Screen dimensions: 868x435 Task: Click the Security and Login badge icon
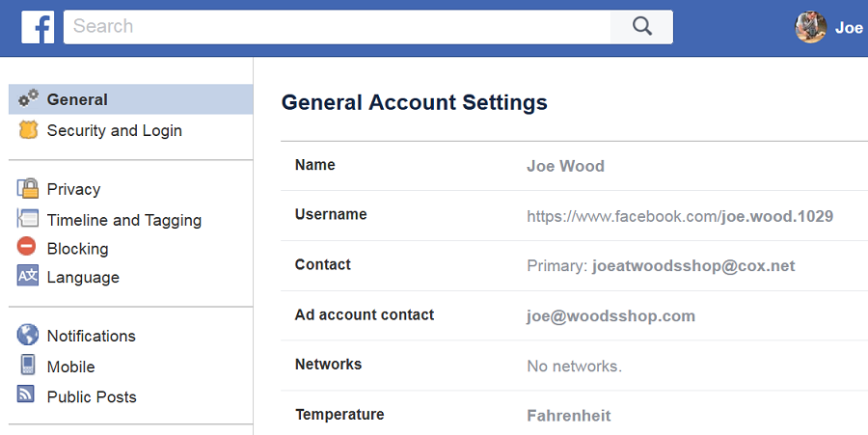28,130
